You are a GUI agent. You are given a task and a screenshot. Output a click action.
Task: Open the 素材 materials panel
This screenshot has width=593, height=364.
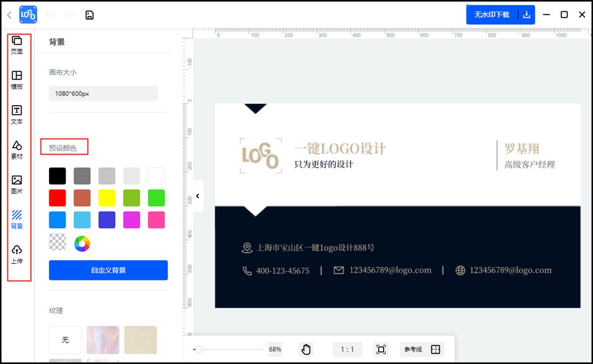pyautogui.click(x=17, y=150)
